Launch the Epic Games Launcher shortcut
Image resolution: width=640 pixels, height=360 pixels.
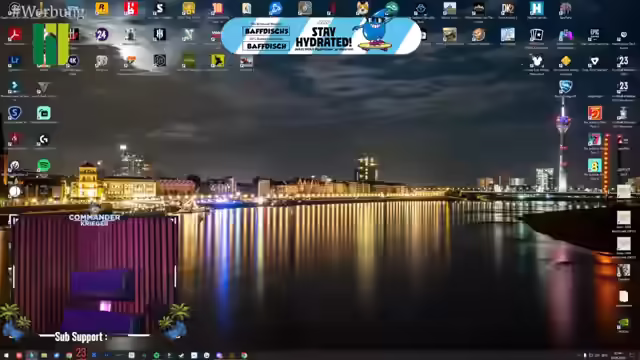tap(595, 34)
